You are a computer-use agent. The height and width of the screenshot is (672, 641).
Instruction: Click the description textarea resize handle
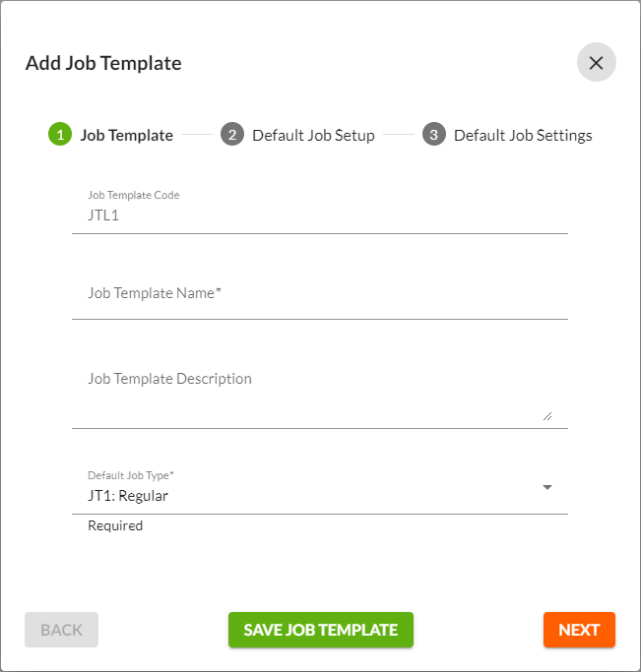pyautogui.click(x=547, y=416)
